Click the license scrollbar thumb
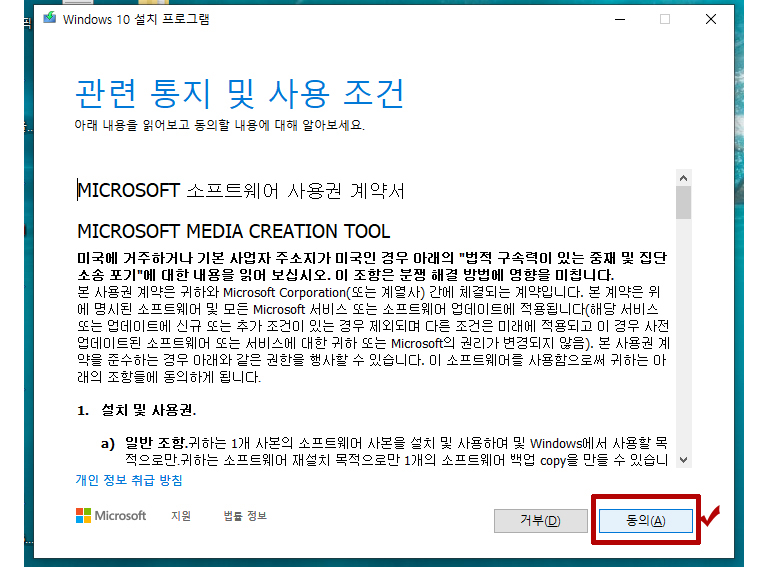Screen dimensions: 772x581 click(x=683, y=202)
